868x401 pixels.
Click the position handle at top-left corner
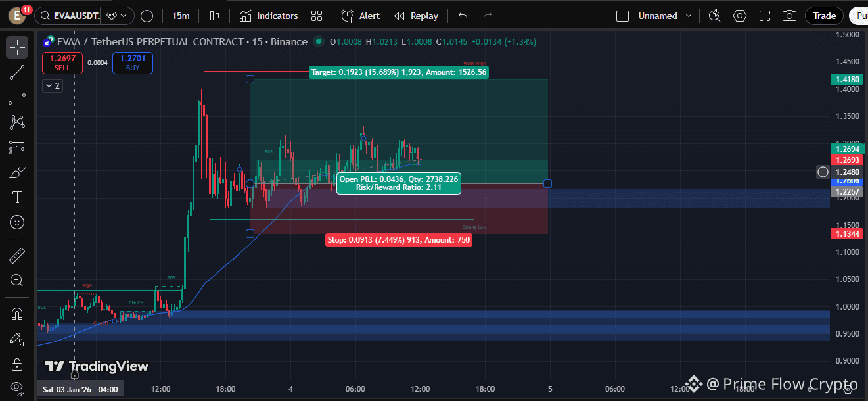250,80
